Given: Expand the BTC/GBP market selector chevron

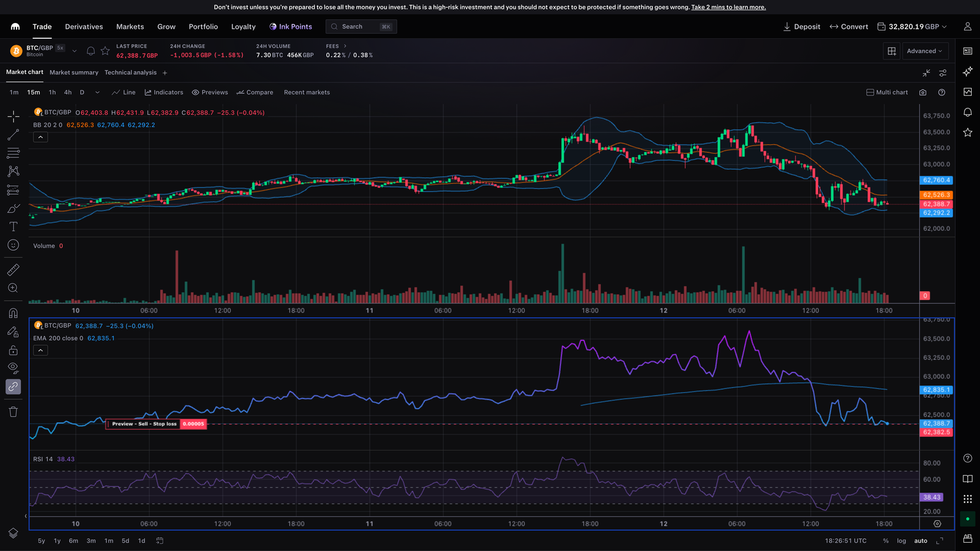Looking at the screenshot, I should pyautogui.click(x=74, y=51).
